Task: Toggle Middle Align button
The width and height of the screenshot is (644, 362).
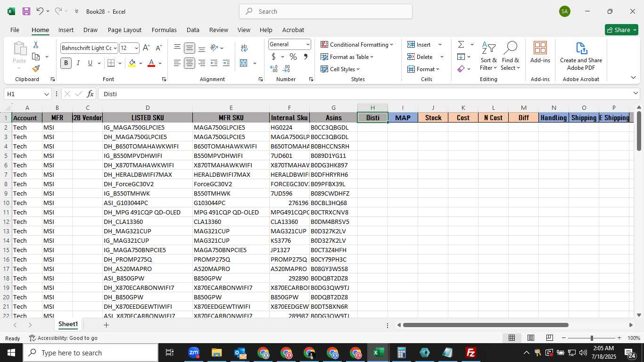Action: (x=190, y=48)
